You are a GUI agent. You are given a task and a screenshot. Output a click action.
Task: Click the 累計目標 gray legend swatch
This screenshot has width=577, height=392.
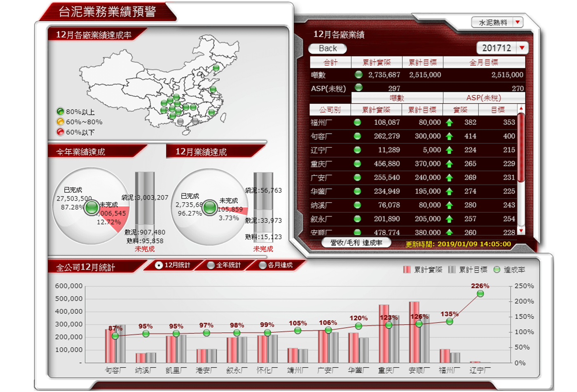(452, 270)
